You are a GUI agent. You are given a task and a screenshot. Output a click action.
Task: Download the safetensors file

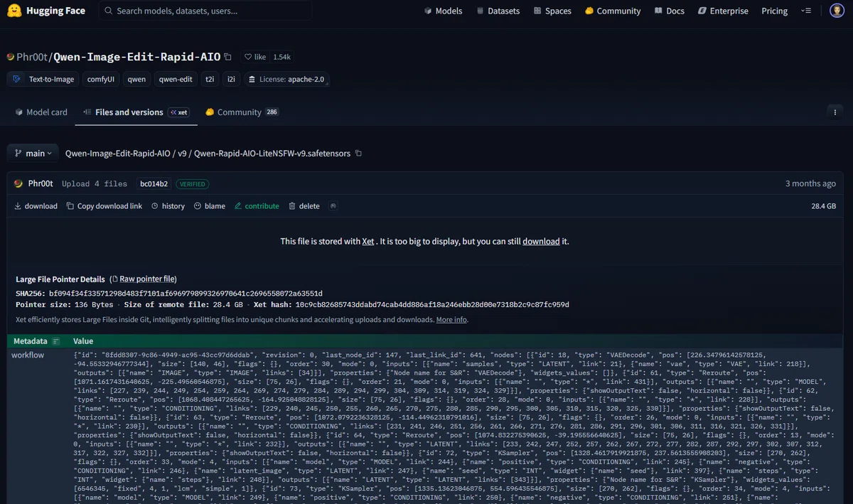tap(36, 206)
